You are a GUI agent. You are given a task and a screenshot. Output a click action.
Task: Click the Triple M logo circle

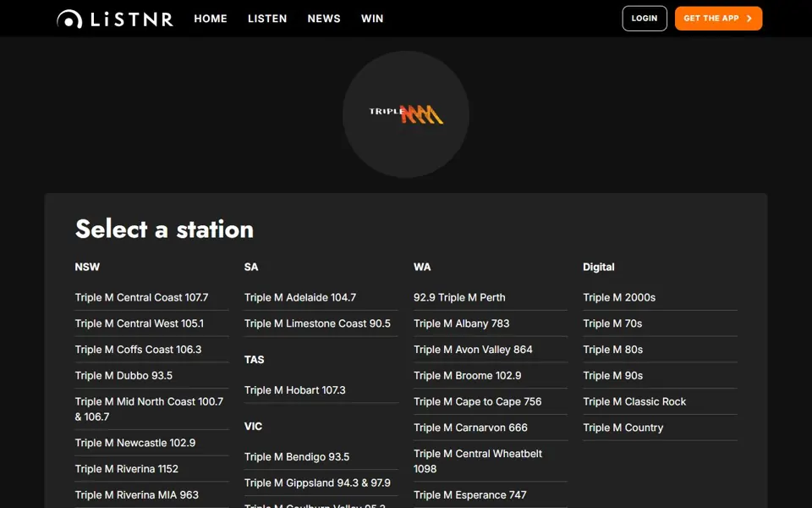[x=406, y=114]
